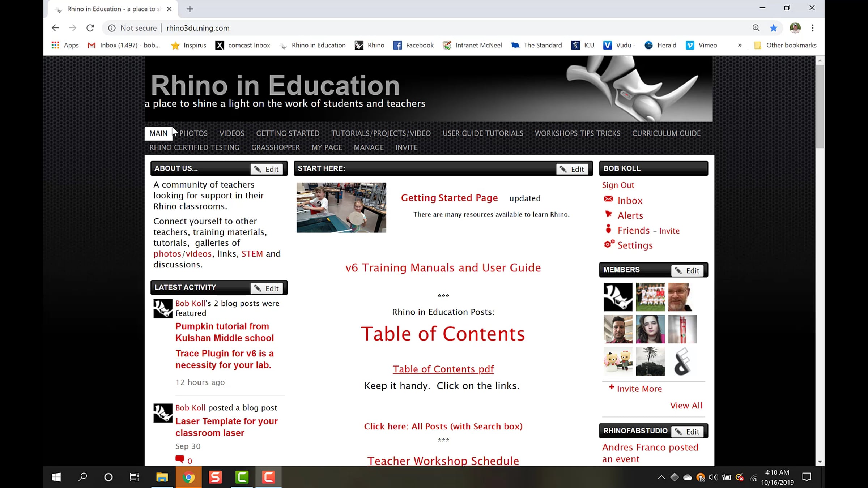
Task: Open the Facebook bookmark
Action: [x=413, y=45]
